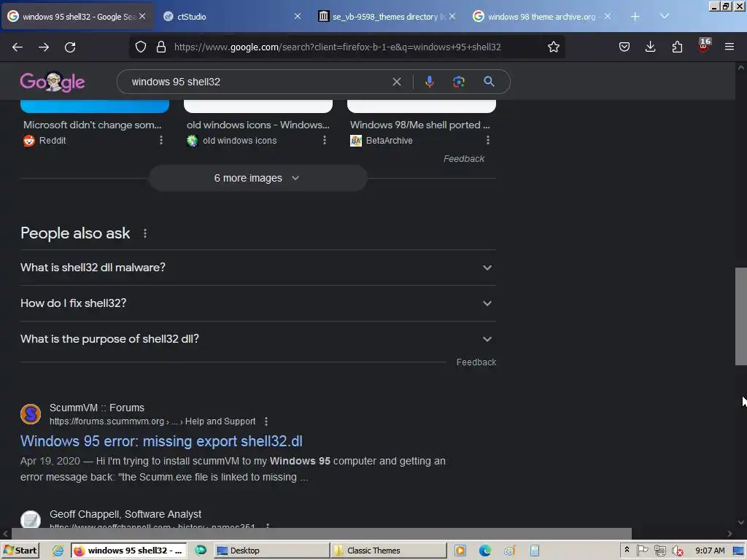The image size is (747, 560).
Task: Switch to Desktop taskbar button
Action: [x=271, y=551]
